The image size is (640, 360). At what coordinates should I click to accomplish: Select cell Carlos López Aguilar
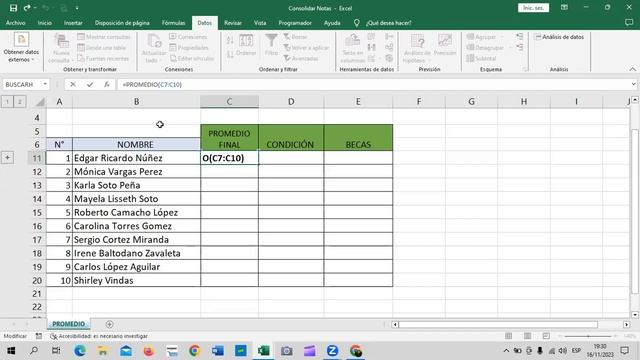click(136, 267)
